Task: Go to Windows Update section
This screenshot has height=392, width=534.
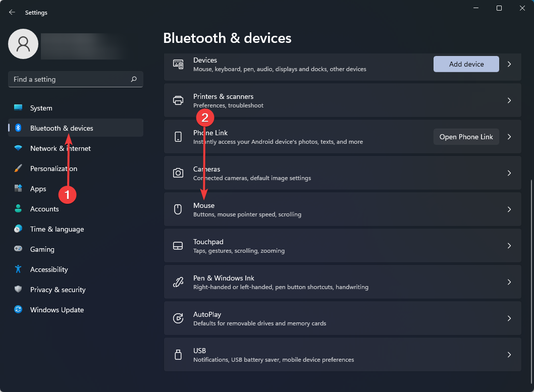Action: point(57,310)
